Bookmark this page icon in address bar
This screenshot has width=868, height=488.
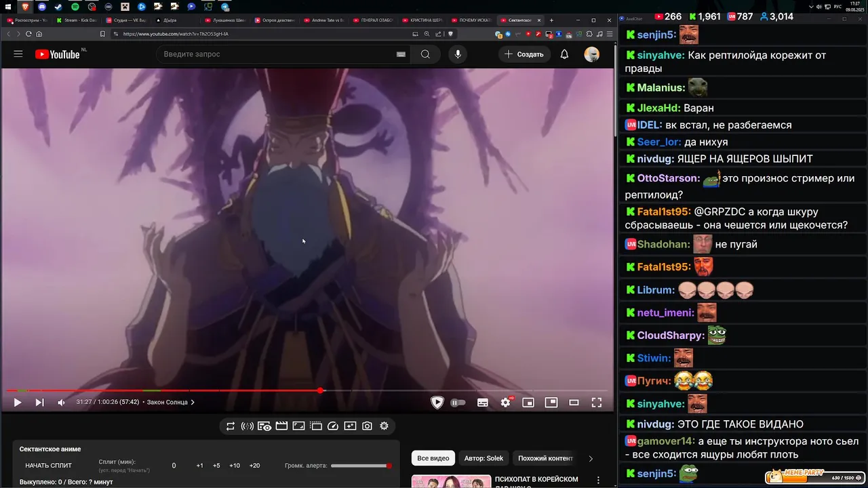click(102, 34)
